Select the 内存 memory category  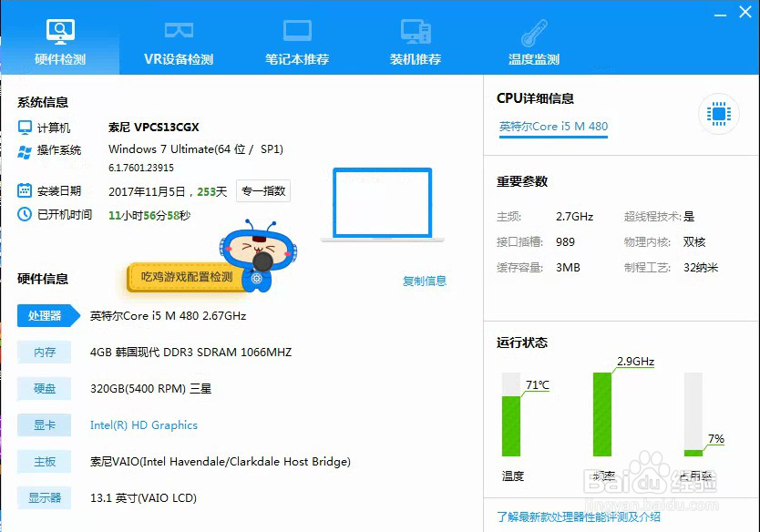(x=44, y=353)
